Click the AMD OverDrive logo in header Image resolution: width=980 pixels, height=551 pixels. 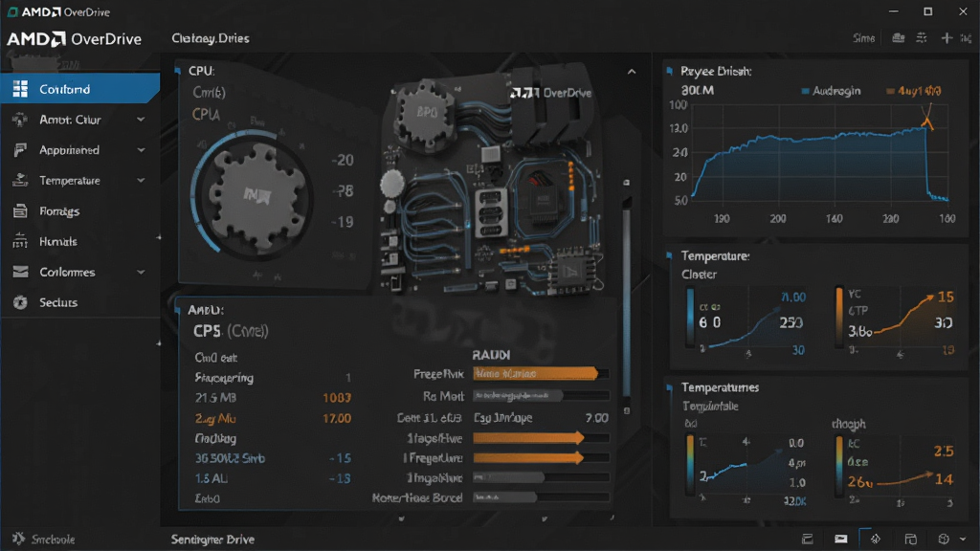point(75,38)
